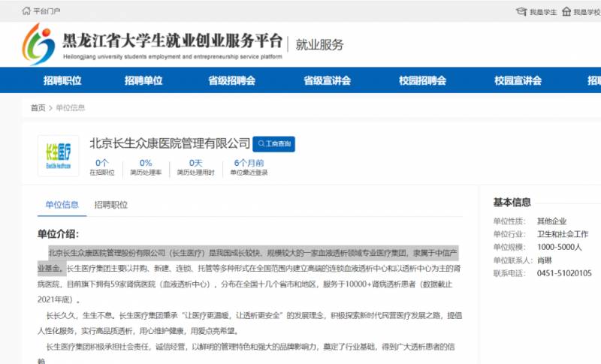Screen dimensions: 601x364
Task: Click the 单位行业 value 卫生和社会工作
Action: pyautogui.click(x=562, y=234)
